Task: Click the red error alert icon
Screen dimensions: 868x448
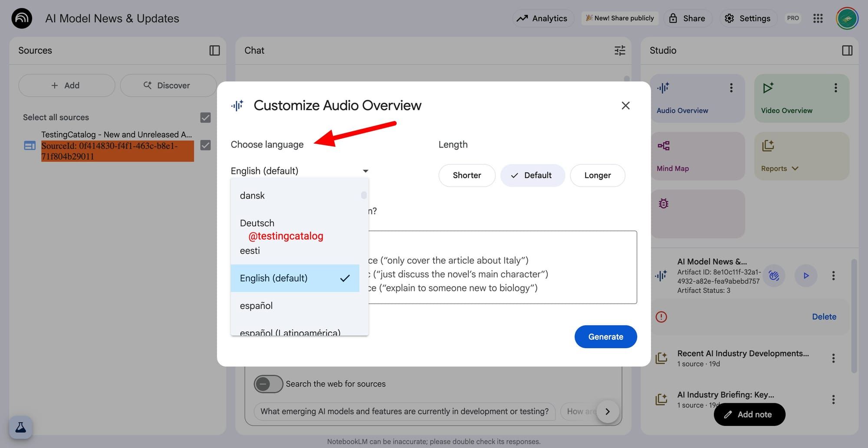Action: point(661,317)
